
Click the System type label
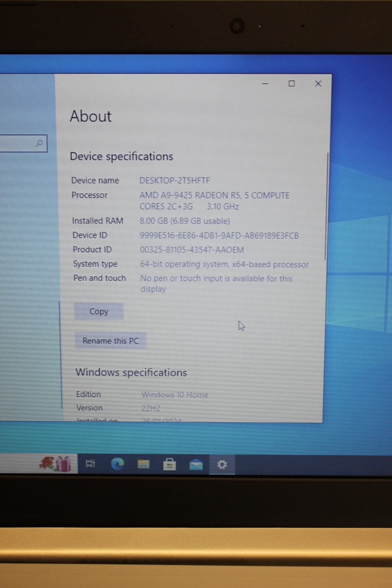click(x=95, y=264)
